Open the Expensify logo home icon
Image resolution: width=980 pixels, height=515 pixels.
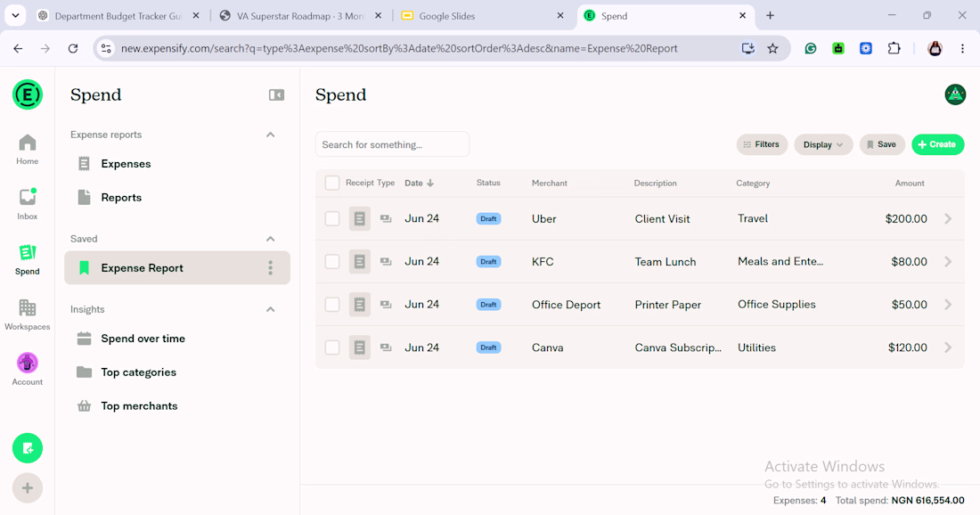pos(28,95)
